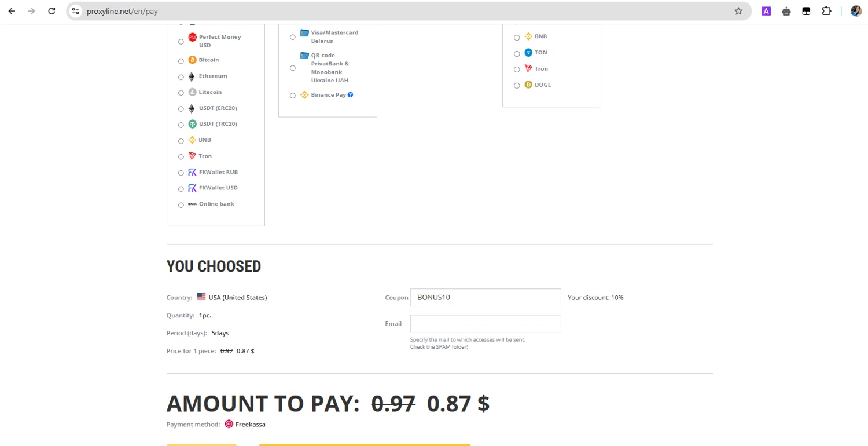This screenshot has width=868, height=446.
Task: Choose the QR-code PrivatBank & Monobank radio button
Action: [x=293, y=68]
